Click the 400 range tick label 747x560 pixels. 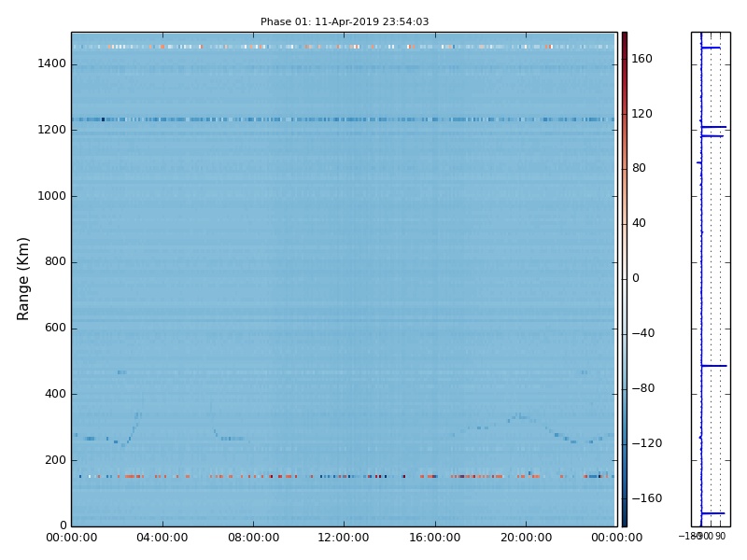tap(55, 394)
